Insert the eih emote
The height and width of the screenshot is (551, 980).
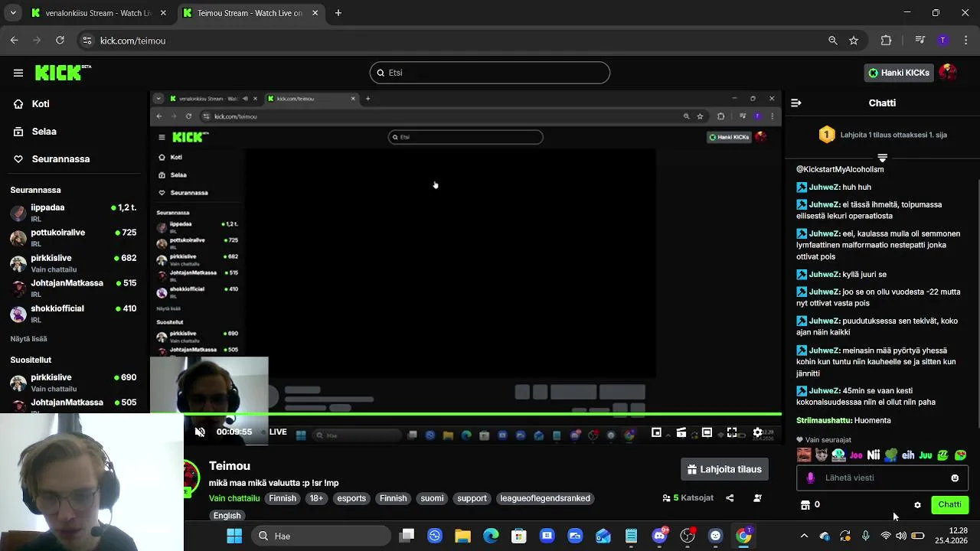pos(908,455)
